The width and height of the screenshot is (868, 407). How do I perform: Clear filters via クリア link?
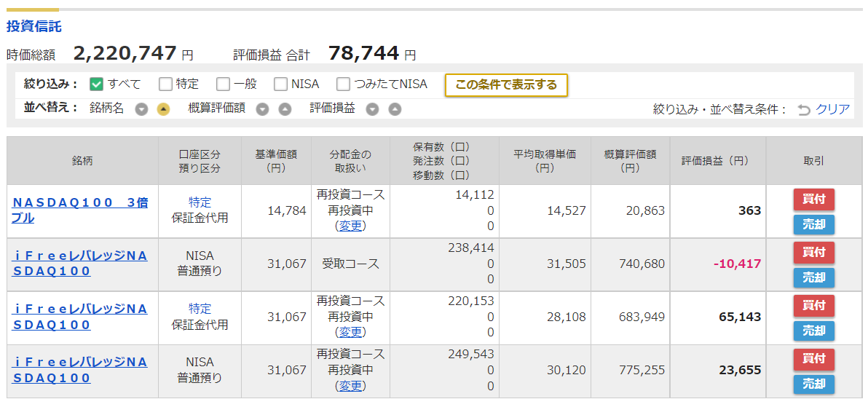[832, 109]
